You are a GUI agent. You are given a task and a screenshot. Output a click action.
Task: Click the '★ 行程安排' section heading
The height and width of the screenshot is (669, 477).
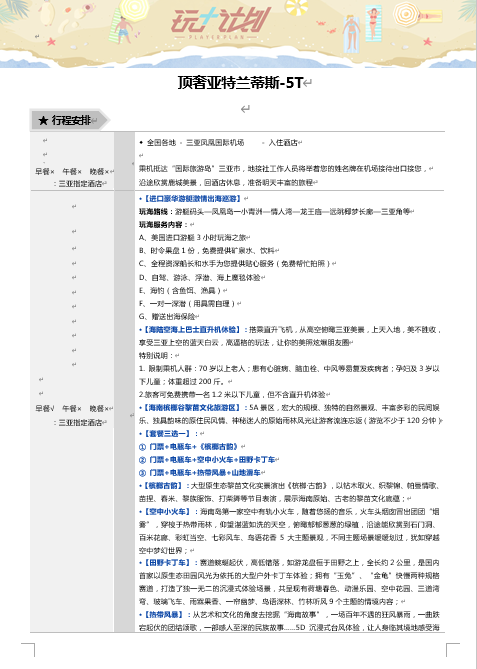click(x=65, y=120)
